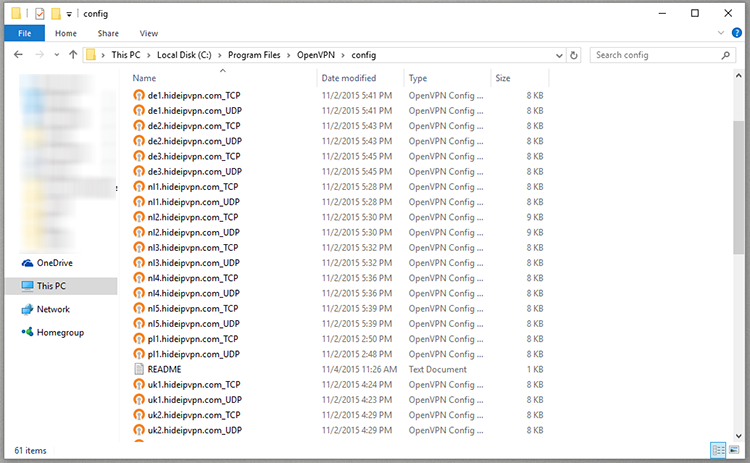Switch to Details view icon in status bar

pyautogui.click(x=718, y=450)
